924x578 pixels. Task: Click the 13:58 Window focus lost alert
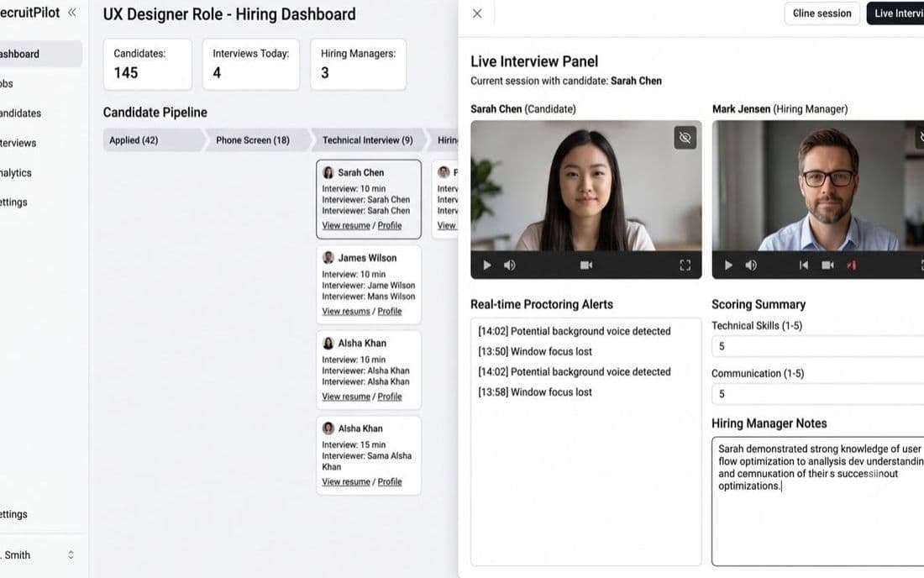tap(535, 392)
